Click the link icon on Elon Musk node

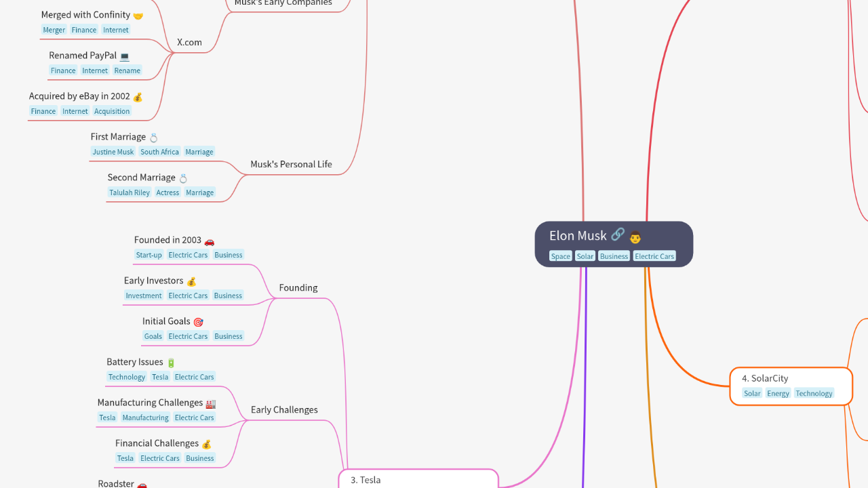(x=617, y=235)
